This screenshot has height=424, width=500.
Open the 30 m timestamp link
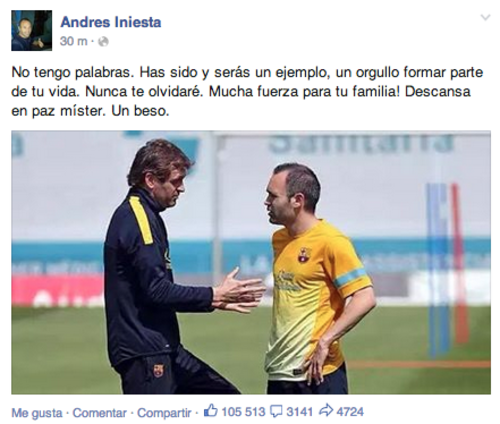pyautogui.click(x=73, y=41)
